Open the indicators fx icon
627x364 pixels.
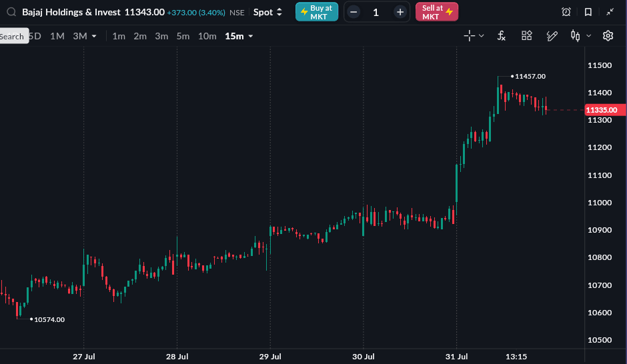point(501,36)
